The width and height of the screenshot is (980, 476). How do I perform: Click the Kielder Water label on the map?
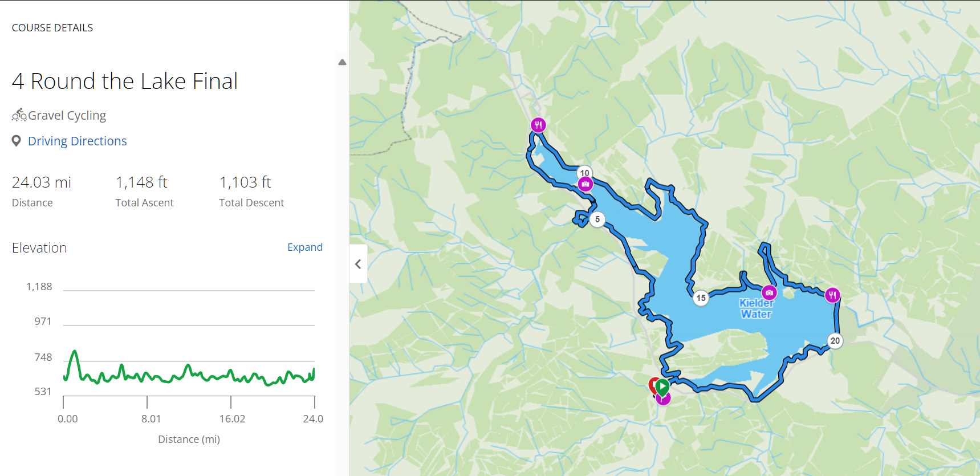pyautogui.click(x=756, y=308)
